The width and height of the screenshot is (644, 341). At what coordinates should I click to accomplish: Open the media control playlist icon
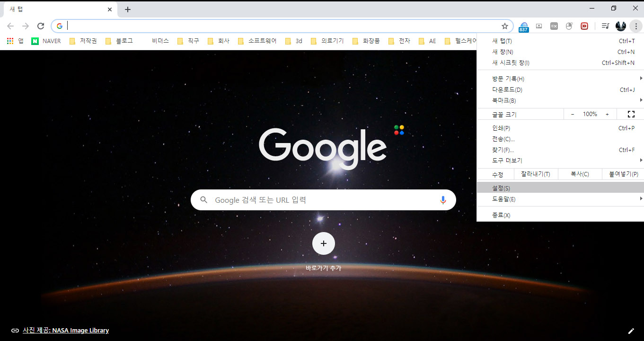click(605, 26)
